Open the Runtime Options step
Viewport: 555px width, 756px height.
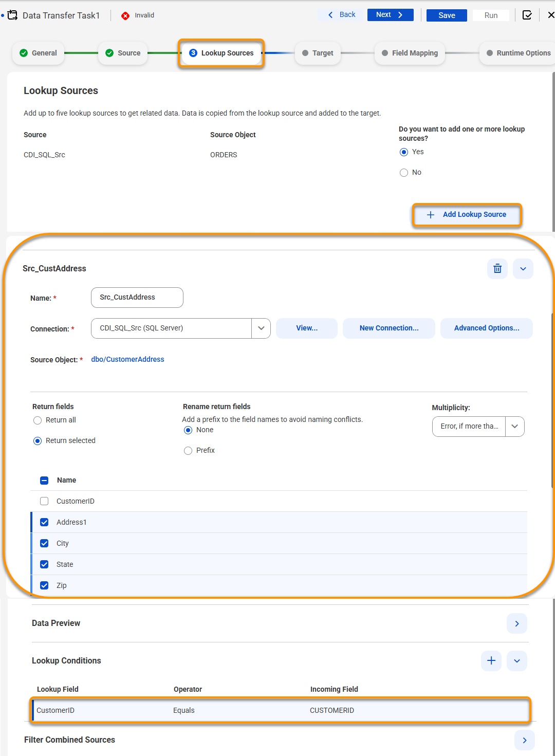click(x=518, y=53)
